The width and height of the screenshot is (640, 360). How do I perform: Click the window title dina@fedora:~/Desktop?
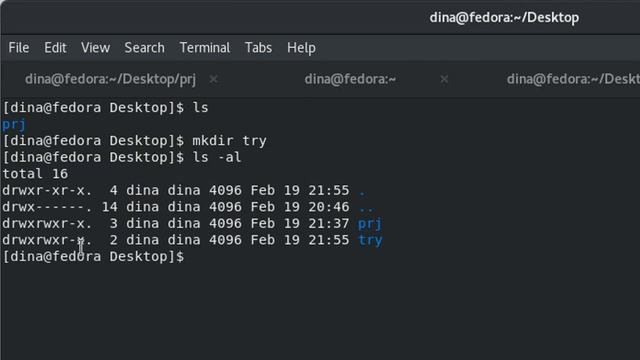(x=504, y=18)
